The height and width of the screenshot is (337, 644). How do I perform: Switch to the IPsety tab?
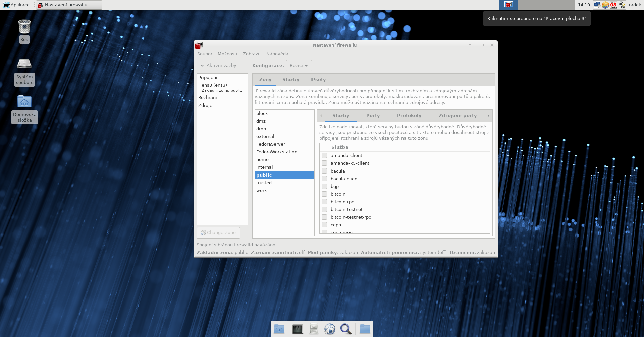(x=318, y=80)
